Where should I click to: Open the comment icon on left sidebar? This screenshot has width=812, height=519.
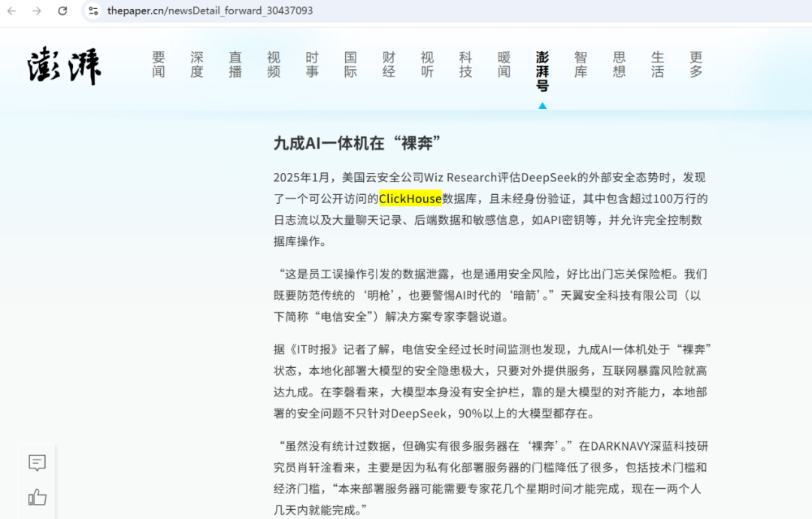click(38, 463)
